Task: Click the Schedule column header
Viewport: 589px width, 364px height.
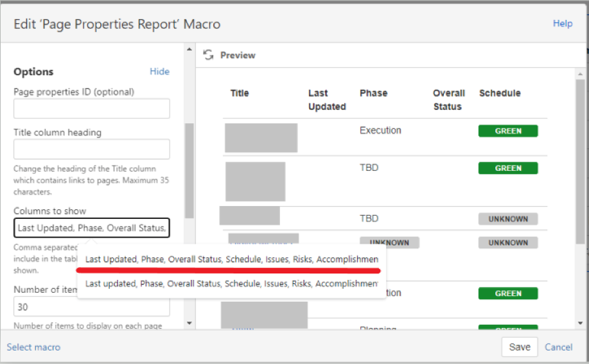Action: point(500,93)
